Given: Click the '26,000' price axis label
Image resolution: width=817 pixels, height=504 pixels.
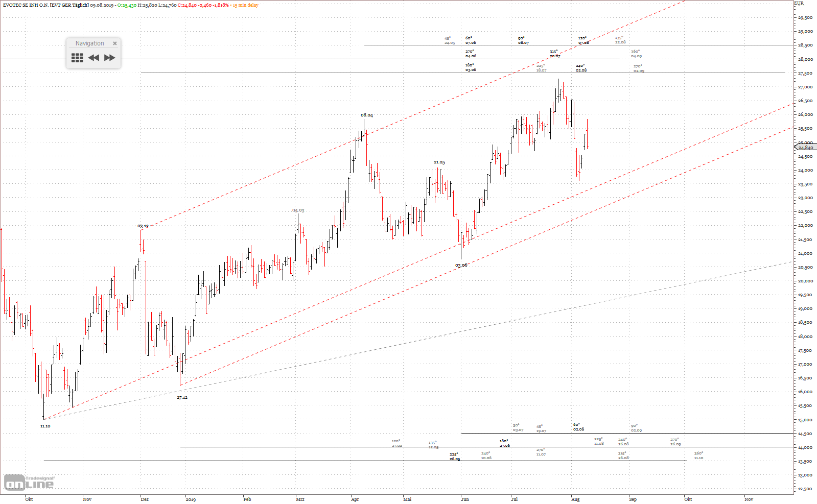Looking at the screenshot, I should [805, 114].
